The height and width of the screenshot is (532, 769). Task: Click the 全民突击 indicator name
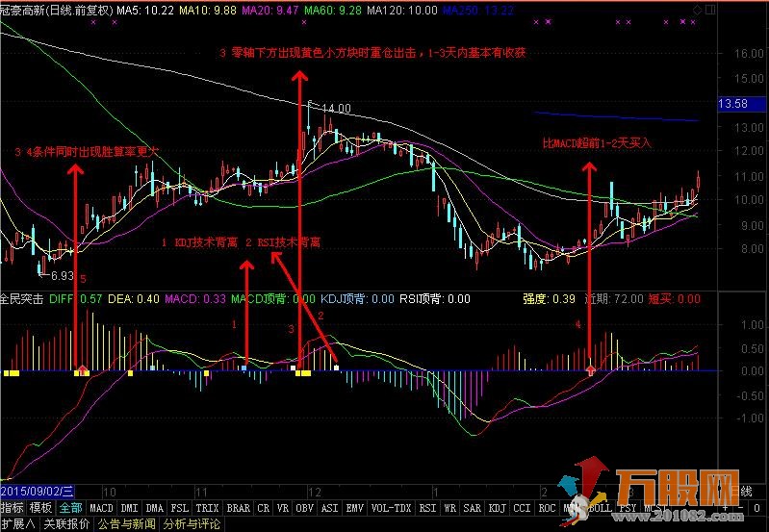tap(22, 298)
